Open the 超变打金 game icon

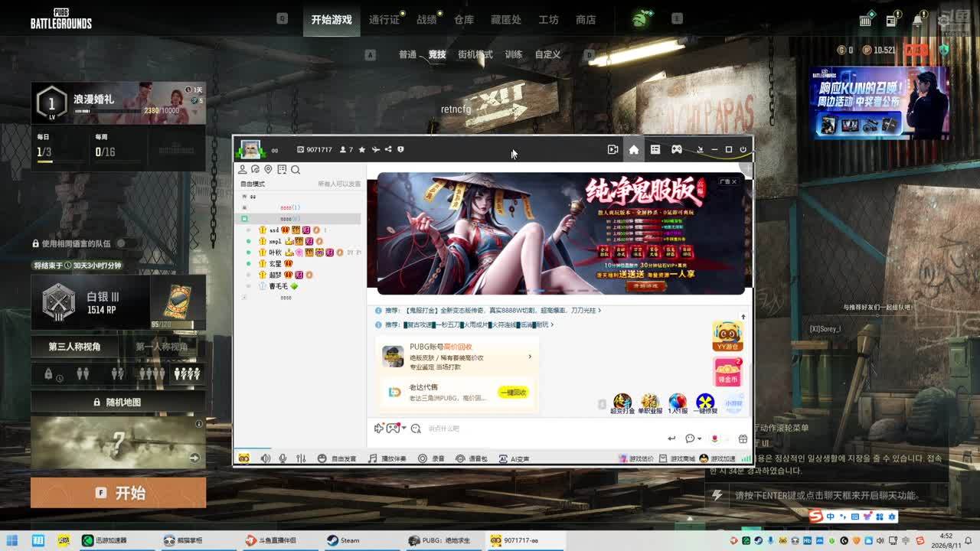[622, 403]
